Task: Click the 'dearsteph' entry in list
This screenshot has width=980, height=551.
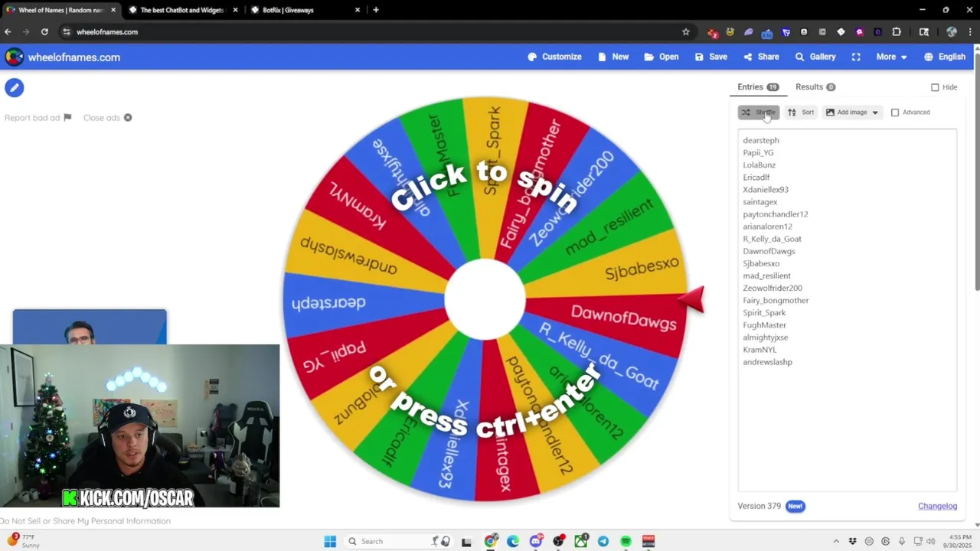Action: click(x=760, y=140)
